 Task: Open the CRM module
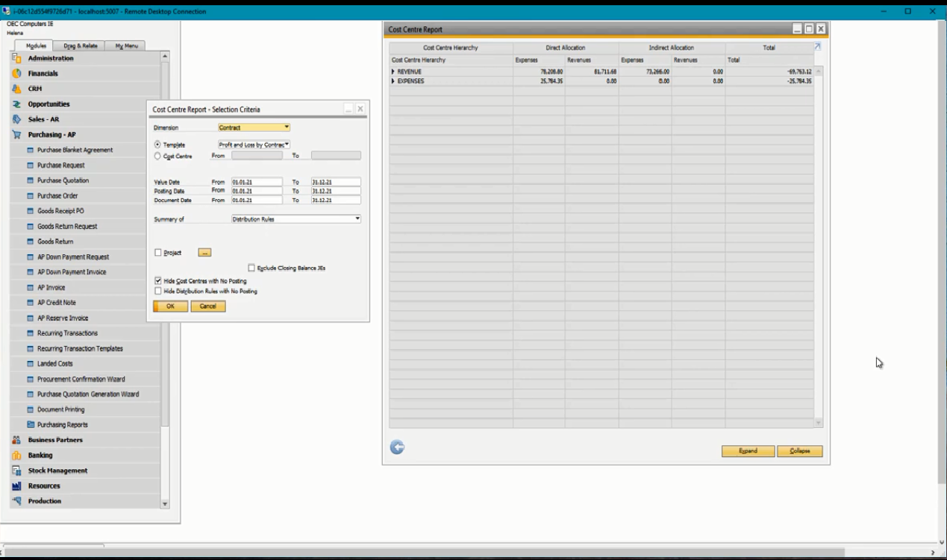(35, 89)
